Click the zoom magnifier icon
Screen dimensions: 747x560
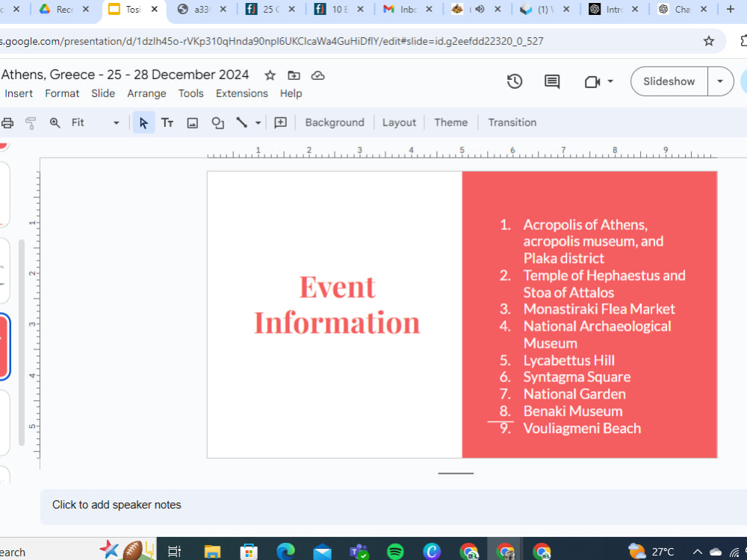click(x=55, y=123)
